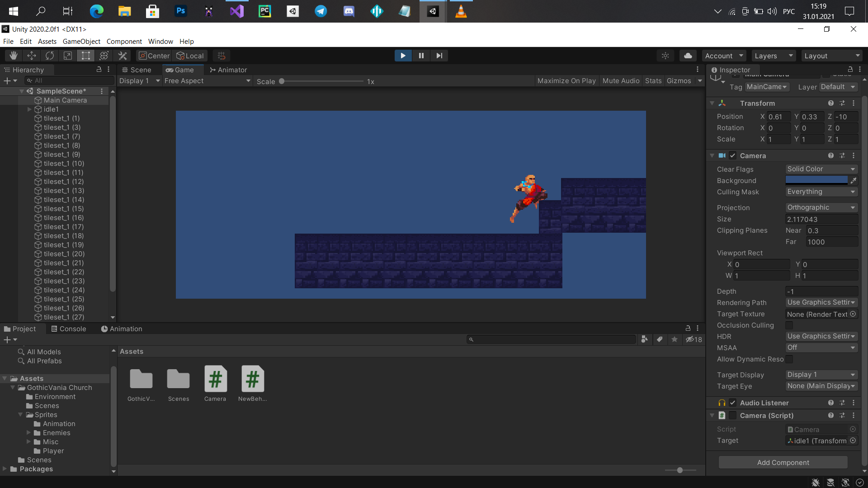Open Transform component preset icon
The width and height of the screenshot is (868, 488).
coord(842,103)
